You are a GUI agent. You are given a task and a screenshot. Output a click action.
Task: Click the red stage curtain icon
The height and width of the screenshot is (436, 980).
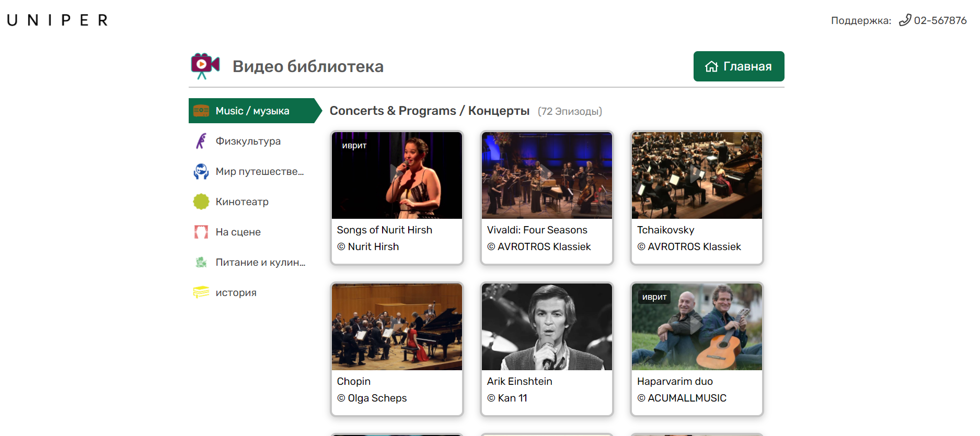click(x=201, y=232)
